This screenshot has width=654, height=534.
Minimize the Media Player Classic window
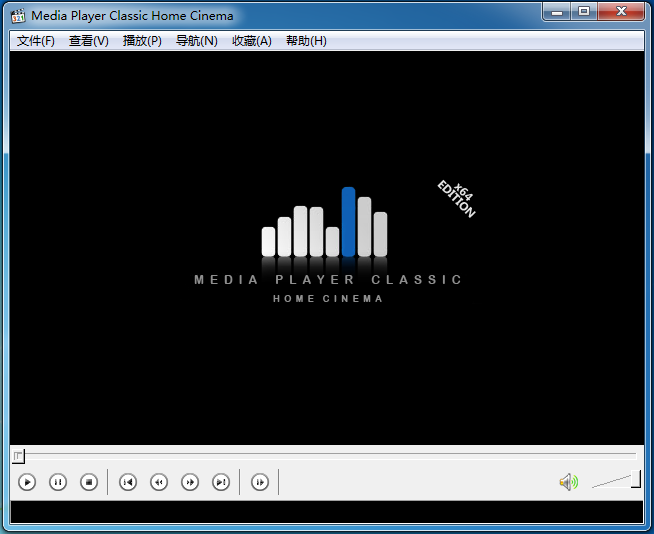tap(557, 12)
